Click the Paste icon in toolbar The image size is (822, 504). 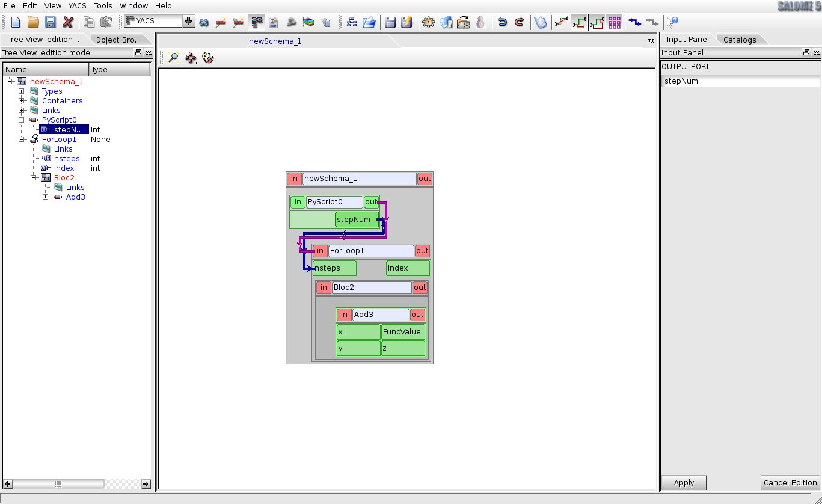pyautogui.click(x=106, y=22)
